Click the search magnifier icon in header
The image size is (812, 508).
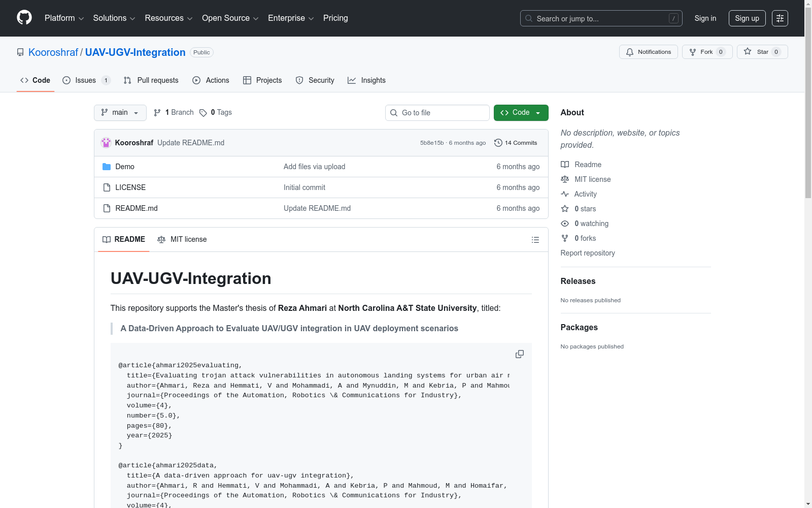coord(529,18)
